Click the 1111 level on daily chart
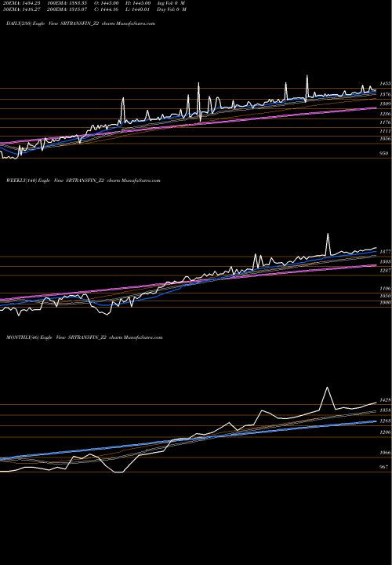This screenshot has width=392, height=565. [x=386, y=132]
